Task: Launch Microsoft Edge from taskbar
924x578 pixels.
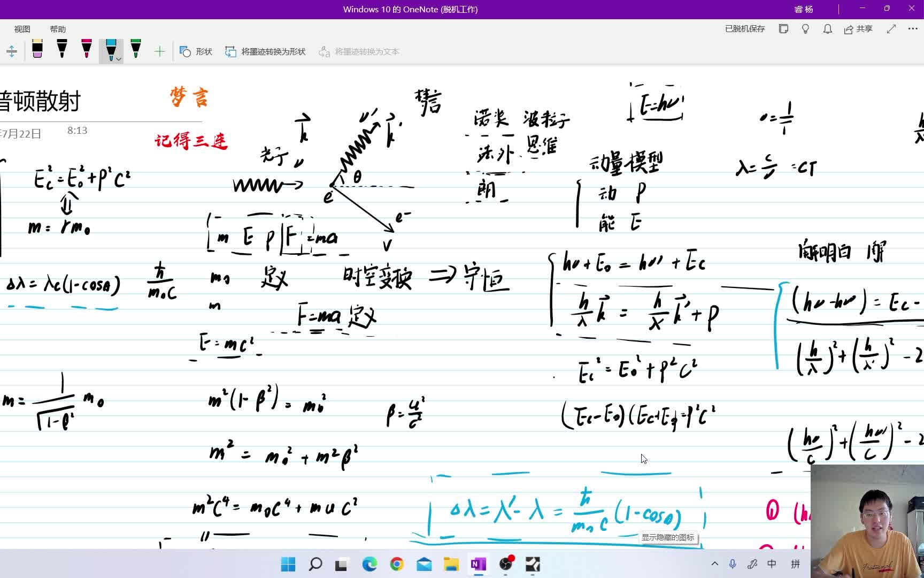Action: [369, 564]
